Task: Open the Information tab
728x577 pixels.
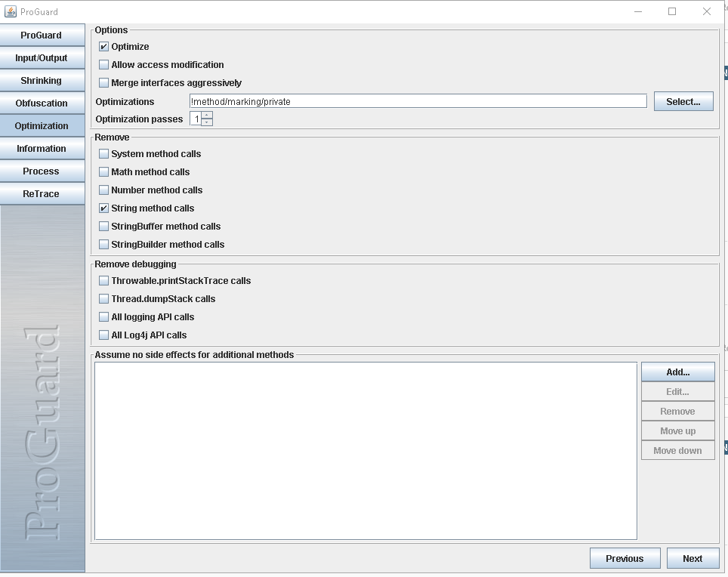Action: point(42,149)
